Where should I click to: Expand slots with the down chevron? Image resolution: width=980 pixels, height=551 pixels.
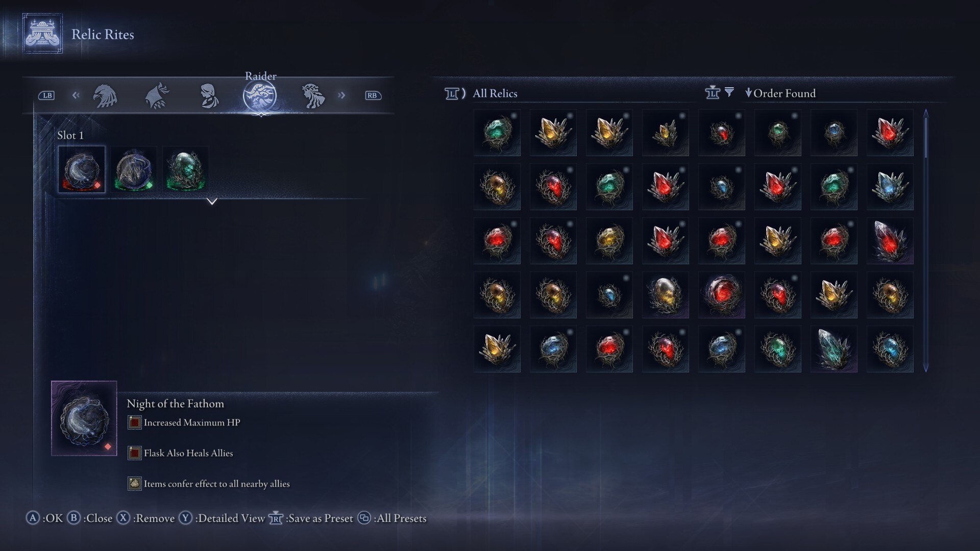212,202
